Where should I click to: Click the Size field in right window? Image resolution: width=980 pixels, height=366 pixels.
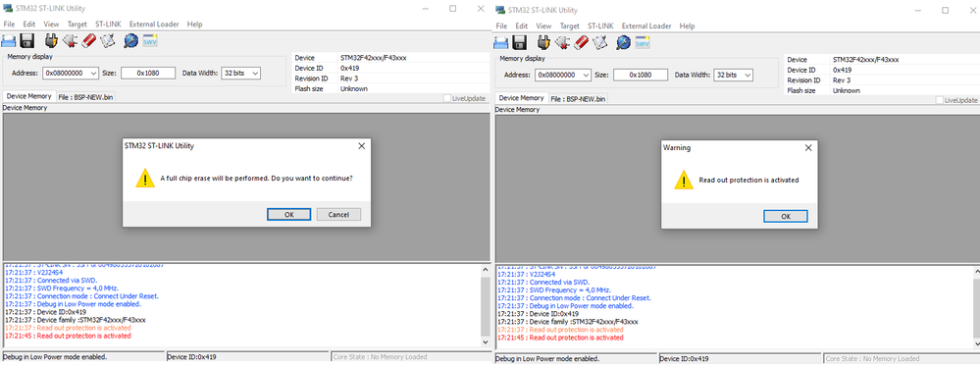(641, 75)
